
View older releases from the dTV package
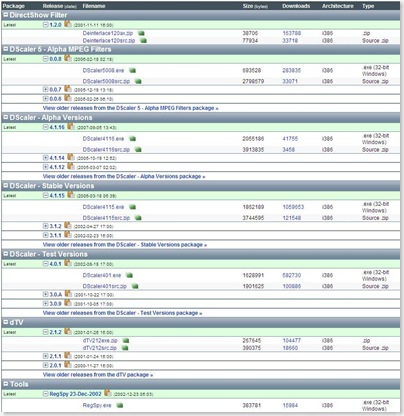pos(98,375)
